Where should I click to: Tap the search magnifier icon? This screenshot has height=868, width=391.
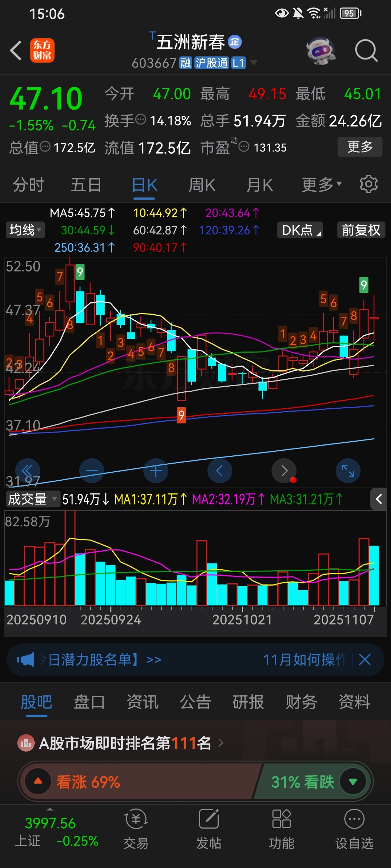coord(366,51)
